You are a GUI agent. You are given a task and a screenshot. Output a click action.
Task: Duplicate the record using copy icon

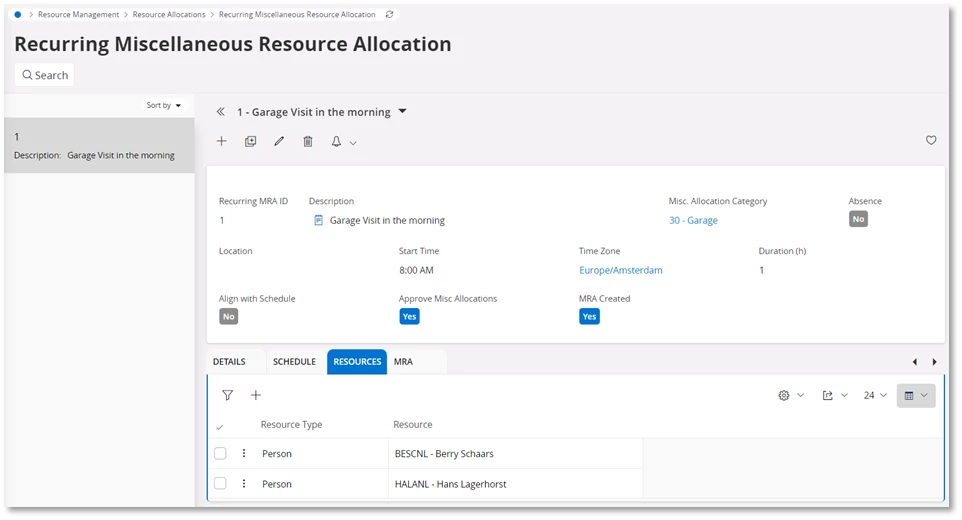250,142
